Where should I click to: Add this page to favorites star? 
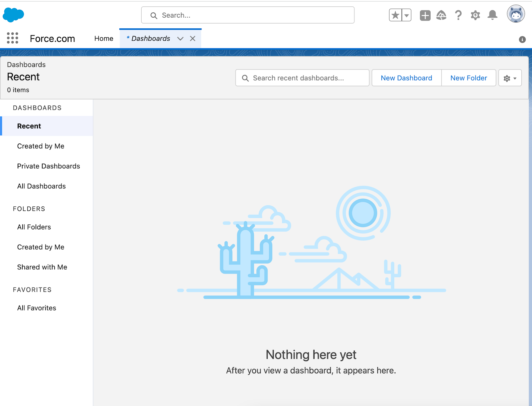coord(395,15)
